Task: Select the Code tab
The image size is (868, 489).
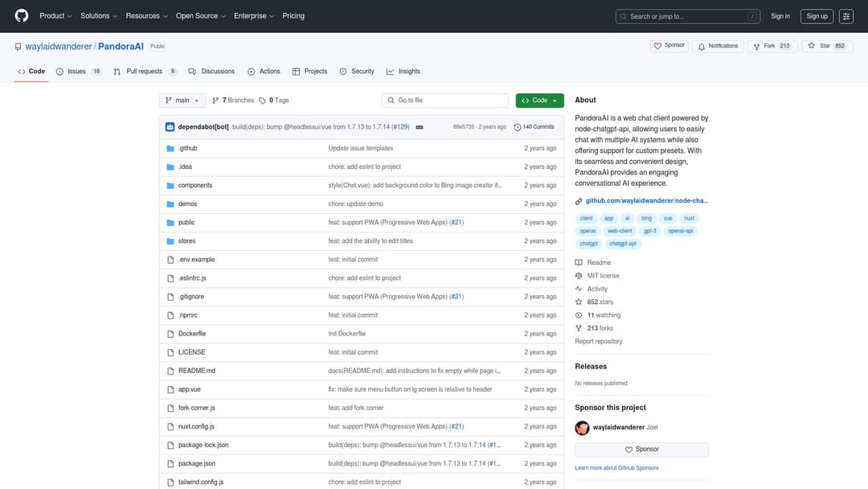Action: tap(31, 72)
